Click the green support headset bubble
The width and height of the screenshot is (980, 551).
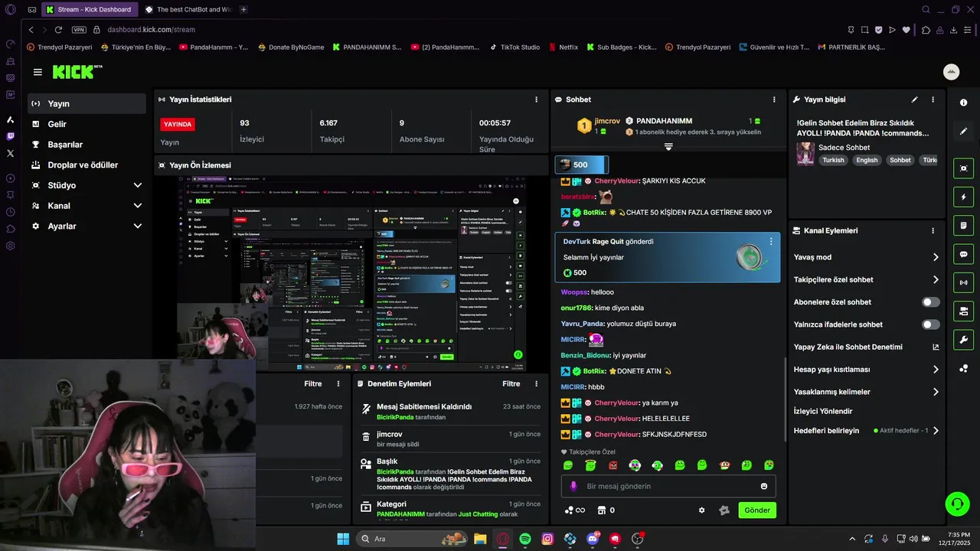click(x=957, y=504)
